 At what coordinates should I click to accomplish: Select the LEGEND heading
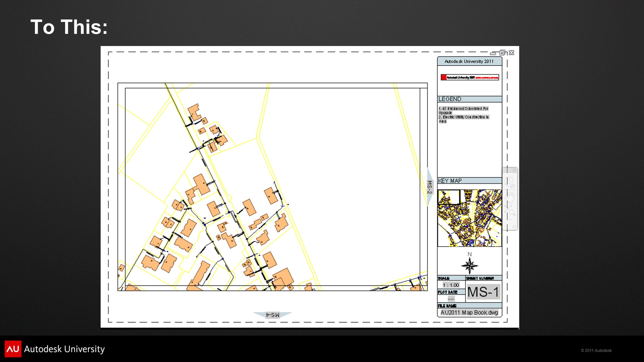click(x=450, y=99)
